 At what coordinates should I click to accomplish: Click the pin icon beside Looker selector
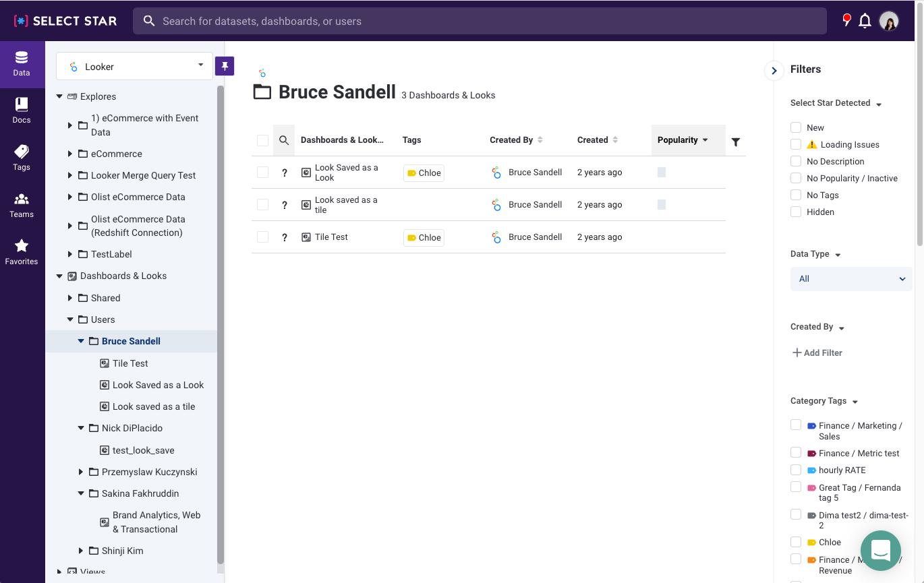tap(225, 66)
